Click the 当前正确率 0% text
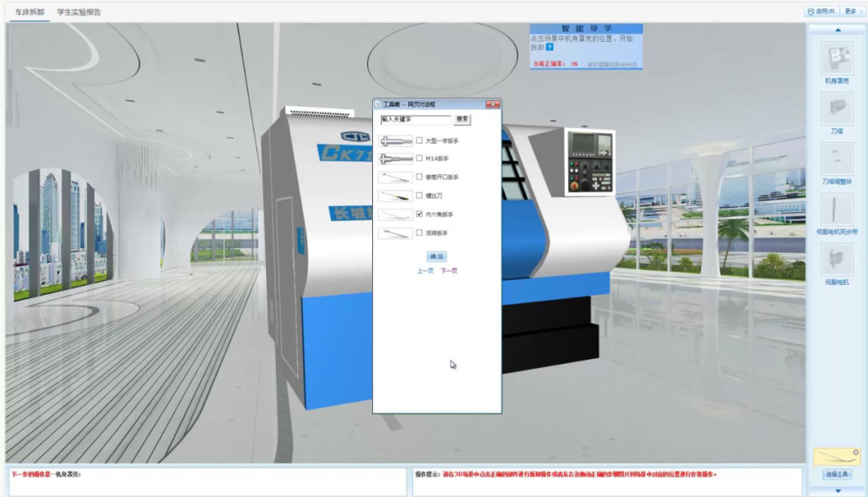The image size is (868, 497). [x=555, y=64]
